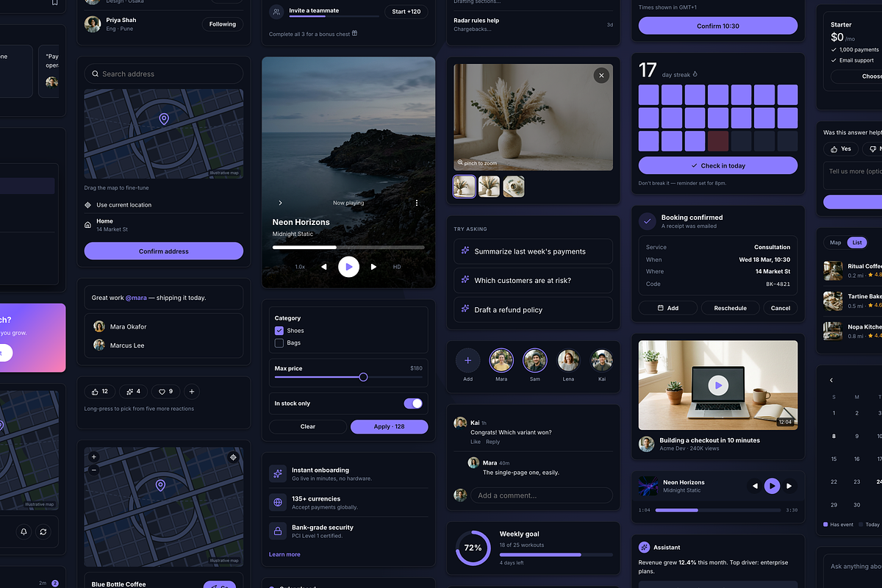Screen dimensions: 882x588
Task: Open Mara's story avatar
Action: pyautogui.click(x=501, y=360)
